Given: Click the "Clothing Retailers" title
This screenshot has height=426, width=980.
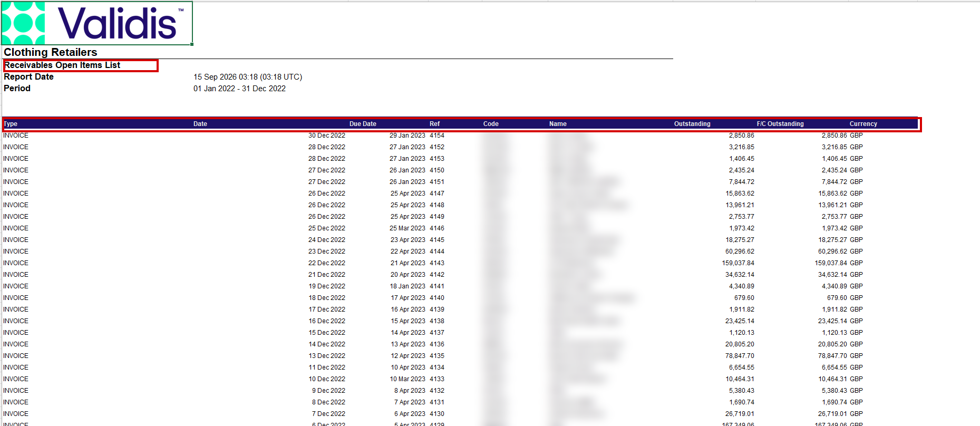Looking at the screenshot, I should (51, 52).
